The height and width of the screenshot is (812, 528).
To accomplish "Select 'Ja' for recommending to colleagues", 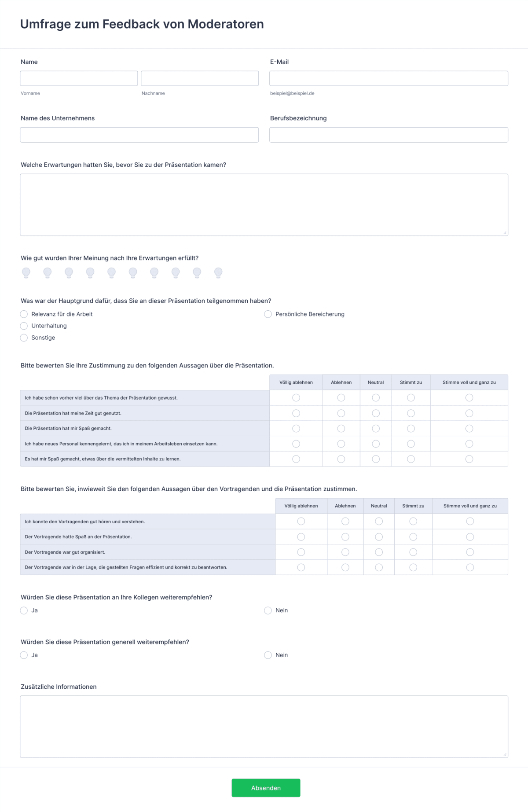I will point(24,610).
